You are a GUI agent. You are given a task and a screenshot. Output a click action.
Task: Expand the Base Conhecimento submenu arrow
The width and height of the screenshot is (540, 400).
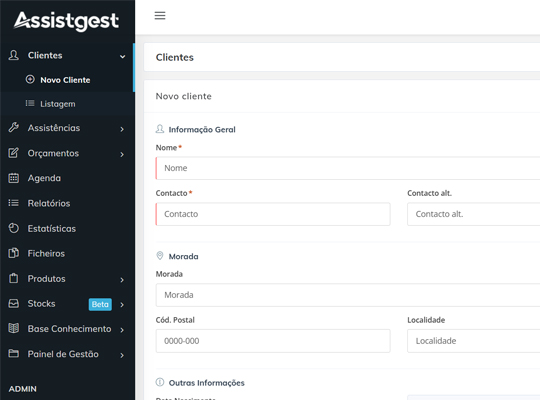point(122,330)
